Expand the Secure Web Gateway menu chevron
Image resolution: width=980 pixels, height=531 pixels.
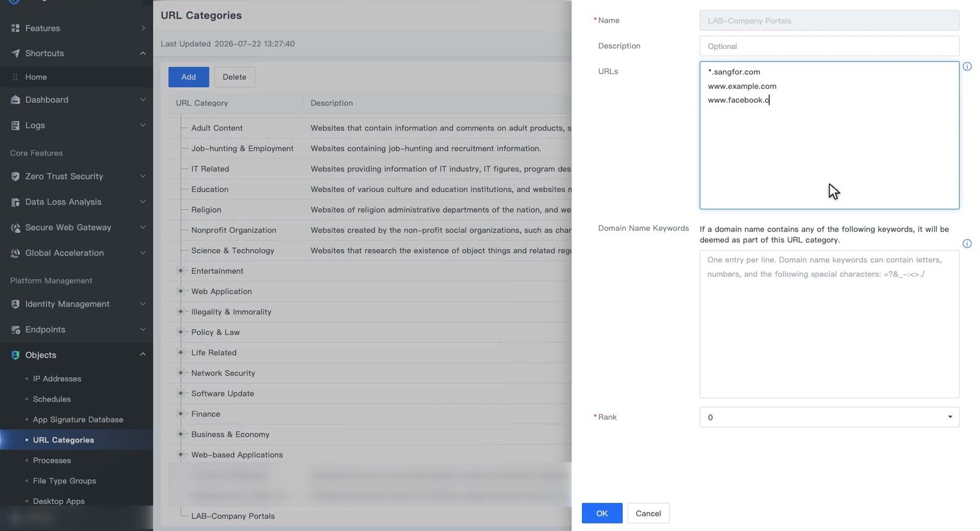[x=143, y=228]
